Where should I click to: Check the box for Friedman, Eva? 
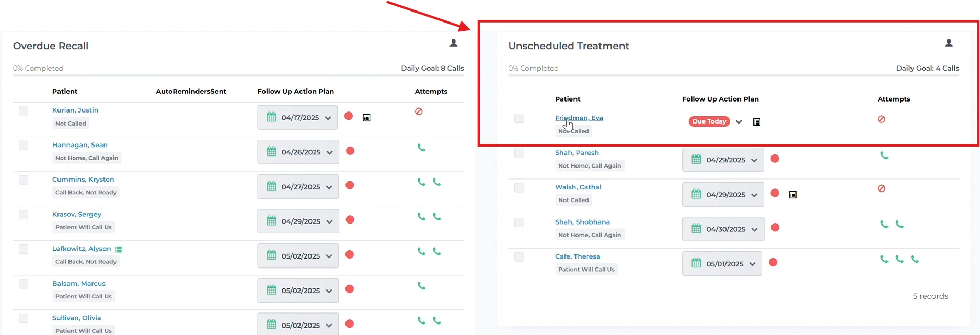518,118
